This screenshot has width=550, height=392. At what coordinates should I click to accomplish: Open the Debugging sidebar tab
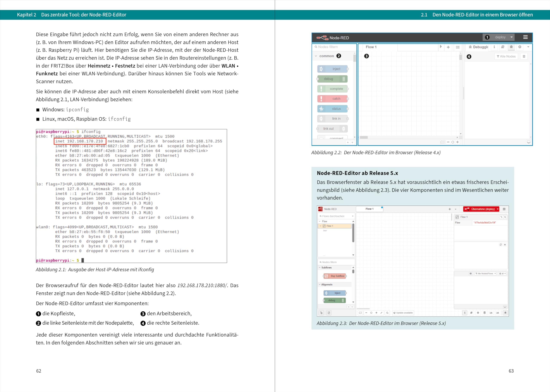(x=477, y=47)
